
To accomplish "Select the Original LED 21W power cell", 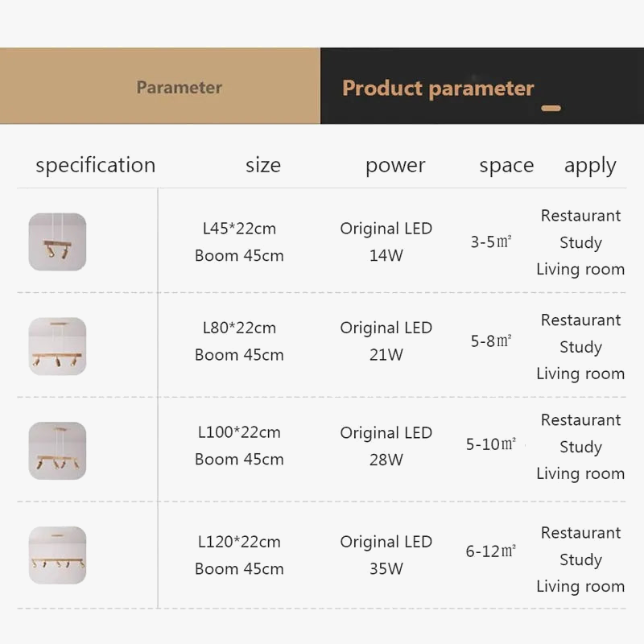I will click(x=386, y=341).
